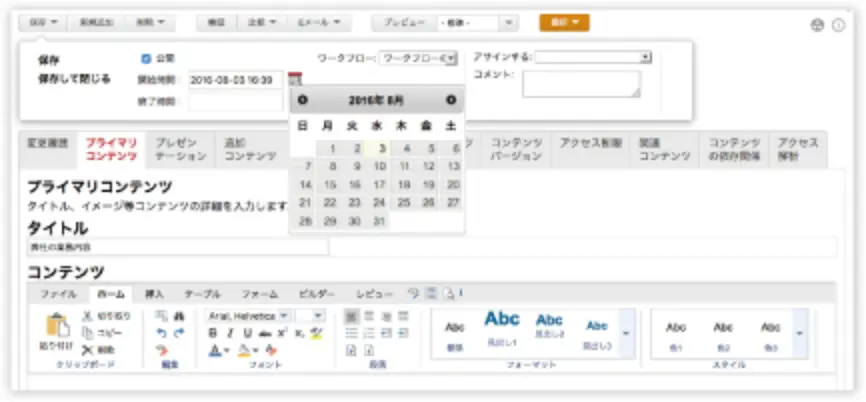The height and width of the screenshot is (402, 866).
Task: Select the 挿入 ribbon tab
Action: pos(154,294)
